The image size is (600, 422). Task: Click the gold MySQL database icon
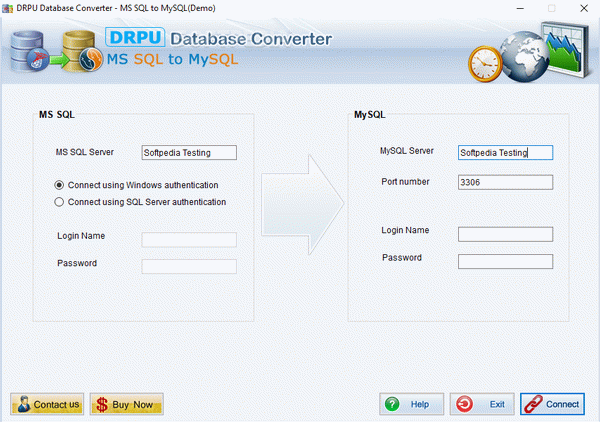[82, 51]
